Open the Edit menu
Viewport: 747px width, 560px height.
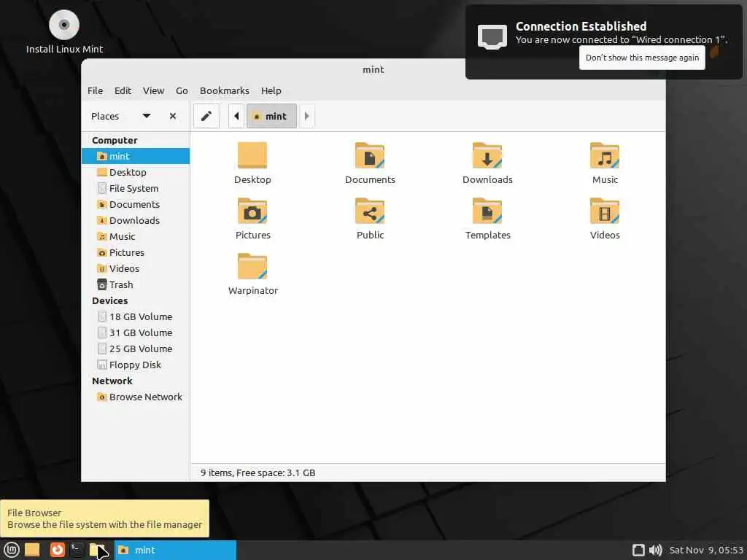123,90
